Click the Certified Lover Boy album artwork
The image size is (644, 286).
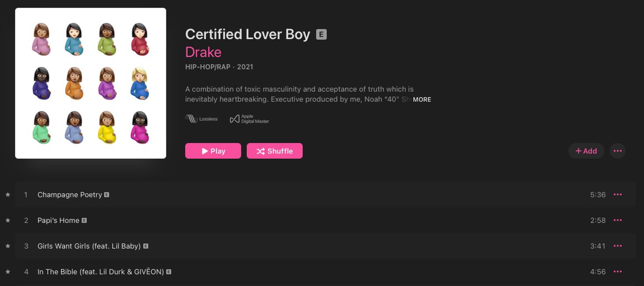click(x=91, y=83)
